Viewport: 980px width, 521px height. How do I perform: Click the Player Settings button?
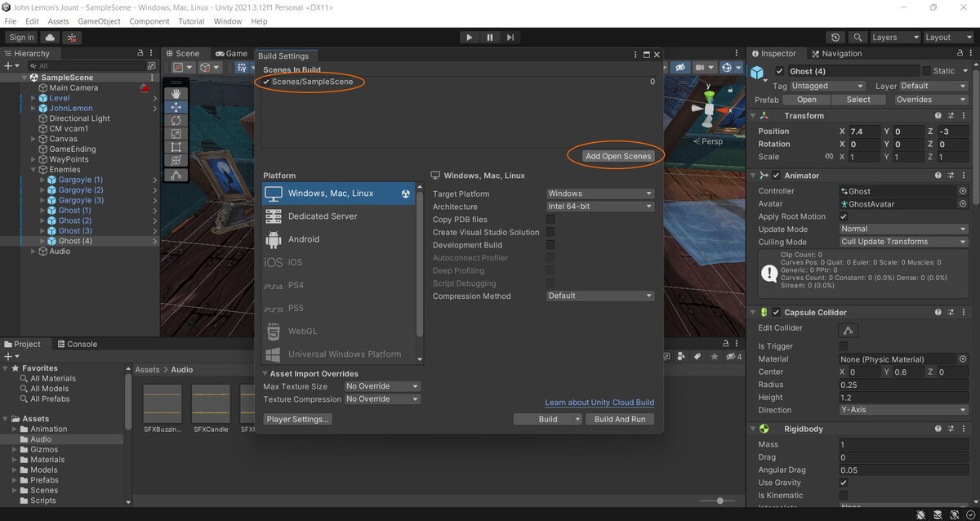pyautogui.click(x=298, y=419)
